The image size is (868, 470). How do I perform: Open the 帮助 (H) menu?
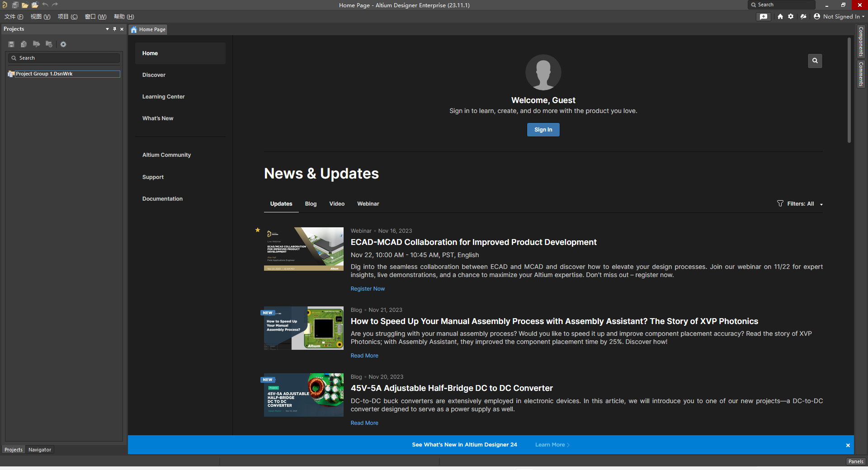pyautogui.click(x=124, y=17)
